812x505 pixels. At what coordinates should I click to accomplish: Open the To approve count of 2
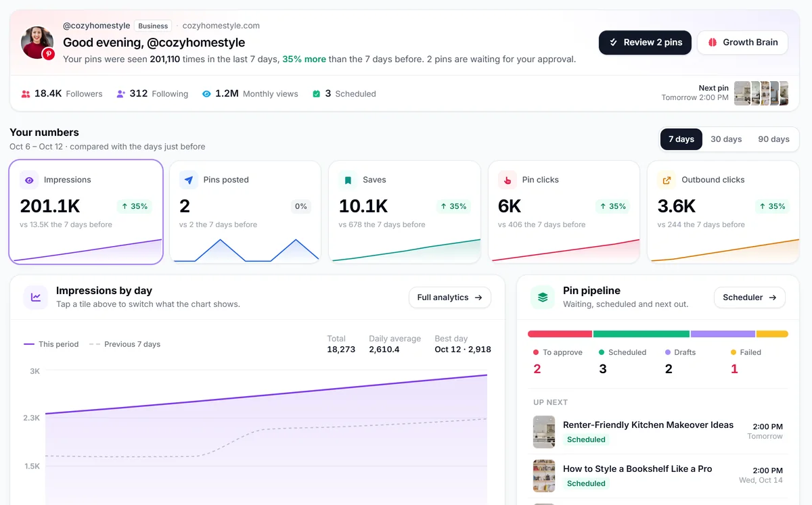tap(537, 369)
